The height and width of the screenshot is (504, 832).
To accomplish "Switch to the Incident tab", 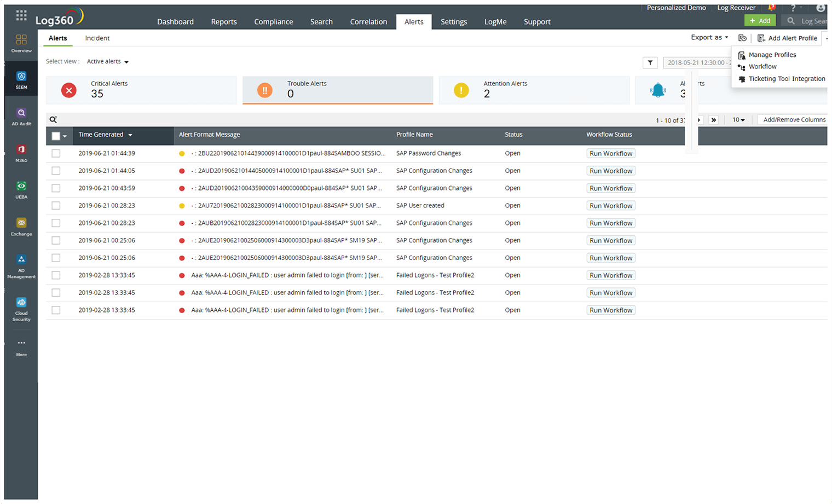I will (x=97, y=38).
